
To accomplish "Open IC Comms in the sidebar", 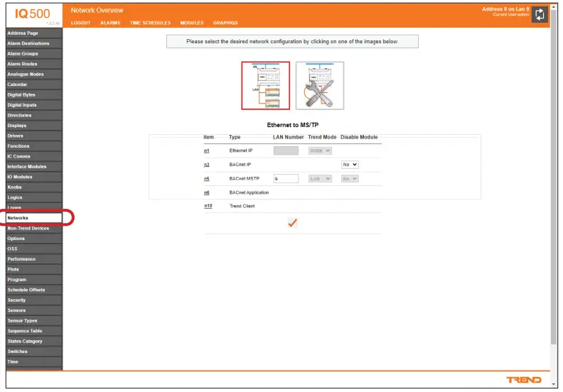I will (34, 156).
